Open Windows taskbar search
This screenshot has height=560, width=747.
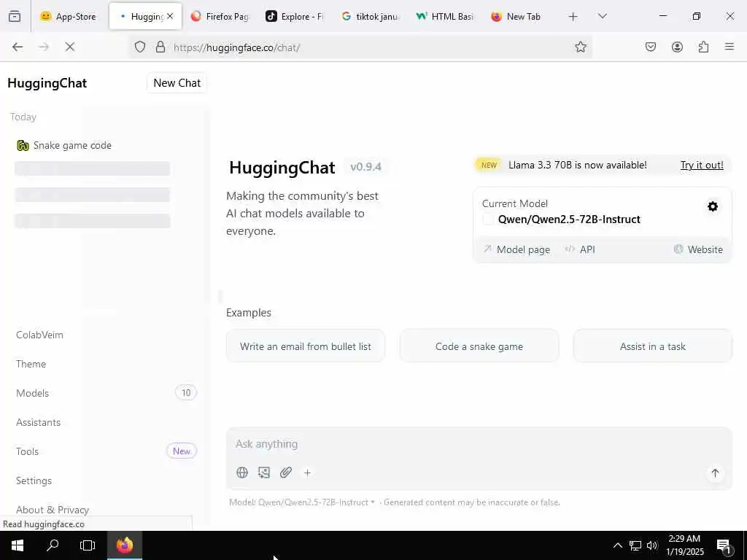[53, 545]
